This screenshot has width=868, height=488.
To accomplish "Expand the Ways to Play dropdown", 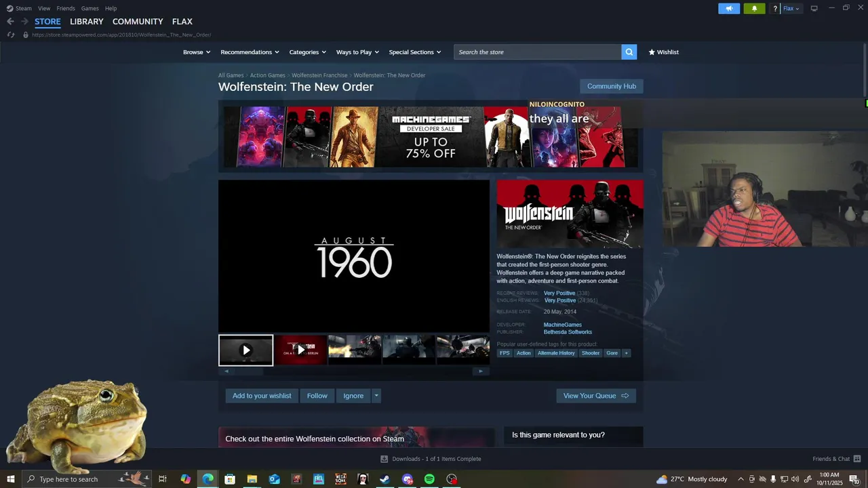I will (x=357, y=52).
